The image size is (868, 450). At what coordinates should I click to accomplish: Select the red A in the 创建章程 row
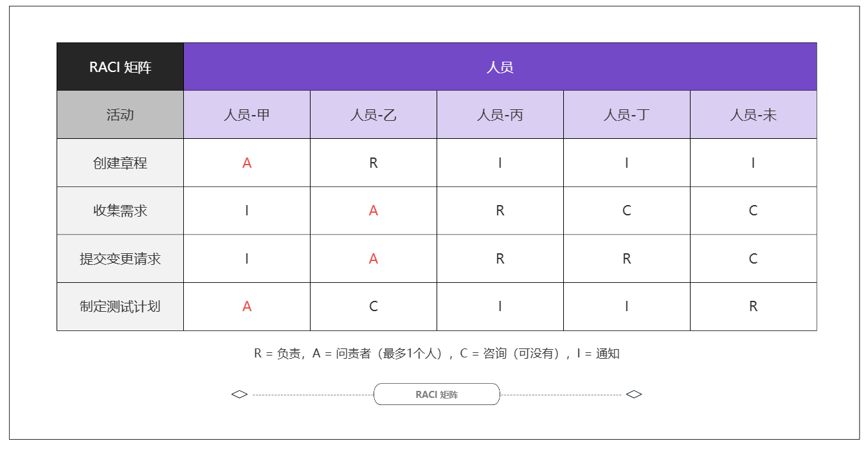(x=247, y=163)
